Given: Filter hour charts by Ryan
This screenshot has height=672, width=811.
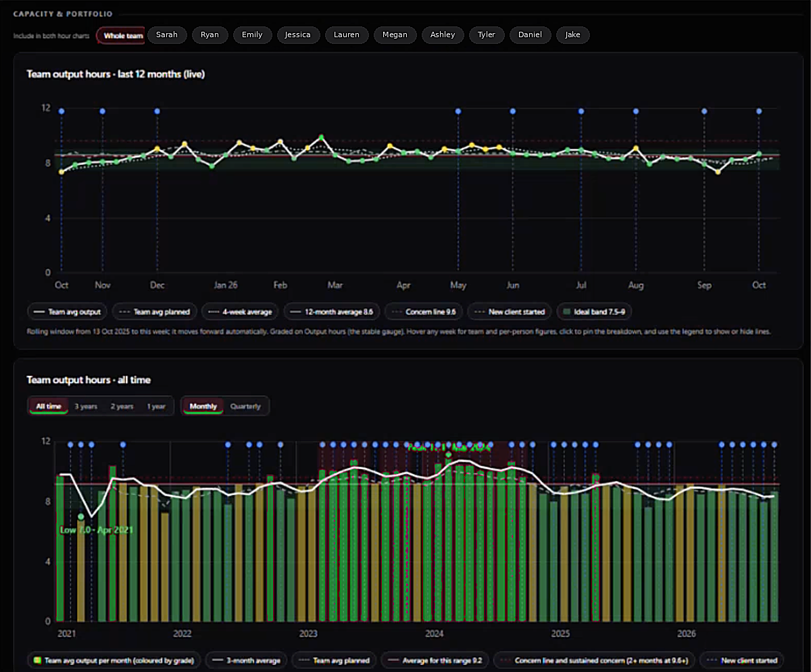Looking at the screenshot, I should (210, 35).
